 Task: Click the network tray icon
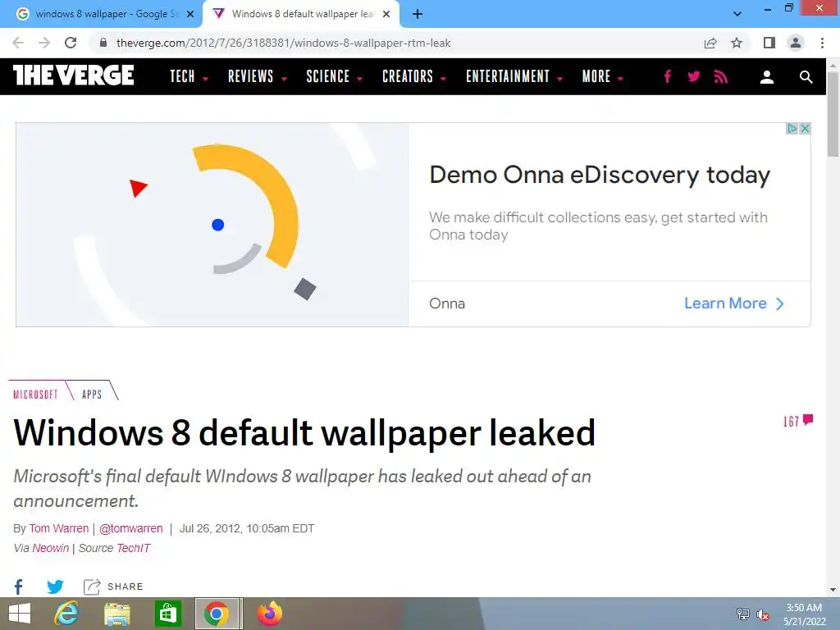[x=742, y=614]
